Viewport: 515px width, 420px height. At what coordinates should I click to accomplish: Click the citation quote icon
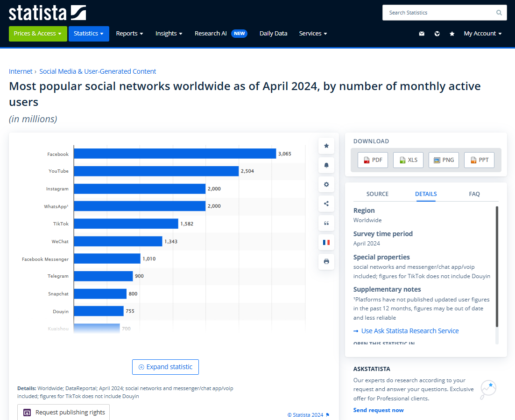pos(326,223)
